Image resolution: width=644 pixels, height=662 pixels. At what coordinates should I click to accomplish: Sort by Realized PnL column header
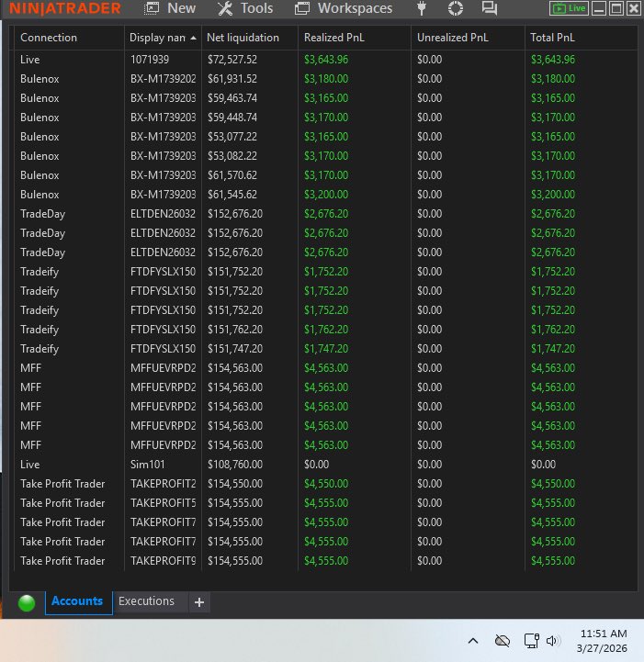355,38
